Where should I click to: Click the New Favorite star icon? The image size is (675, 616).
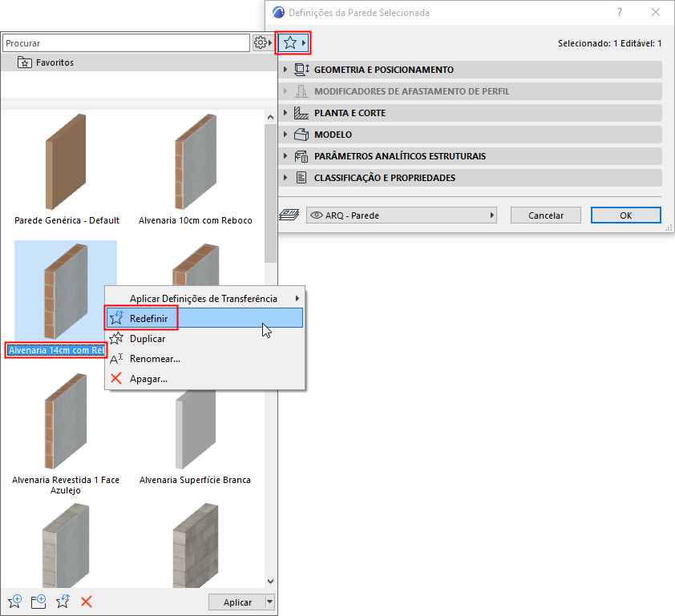14,601
